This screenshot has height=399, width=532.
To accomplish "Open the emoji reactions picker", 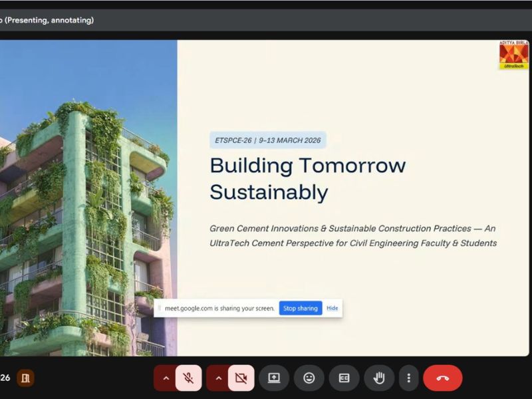I will click(x=309, y=378).
